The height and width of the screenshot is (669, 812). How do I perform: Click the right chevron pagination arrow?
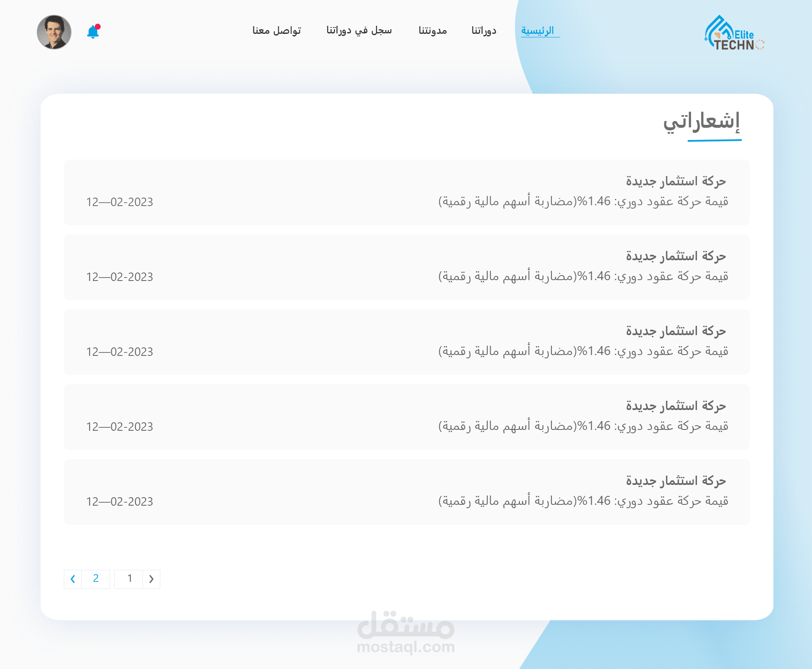[x=151, y=579]
